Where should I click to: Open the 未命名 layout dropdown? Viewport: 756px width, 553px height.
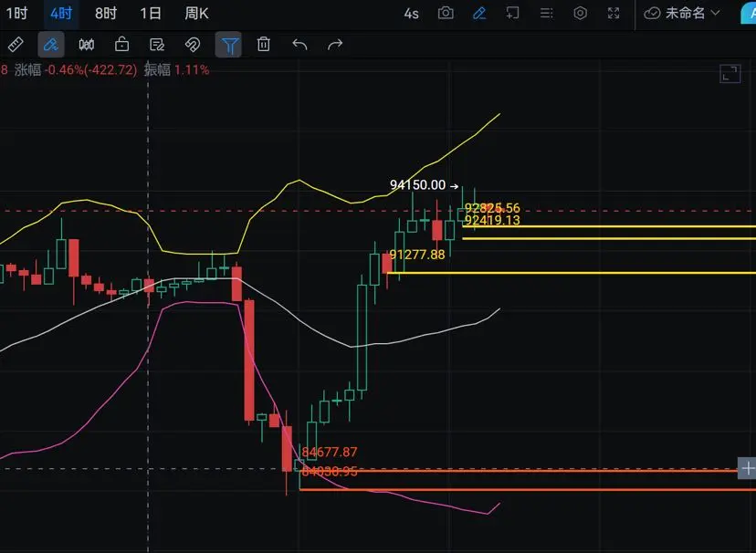[x=693, y=14]
